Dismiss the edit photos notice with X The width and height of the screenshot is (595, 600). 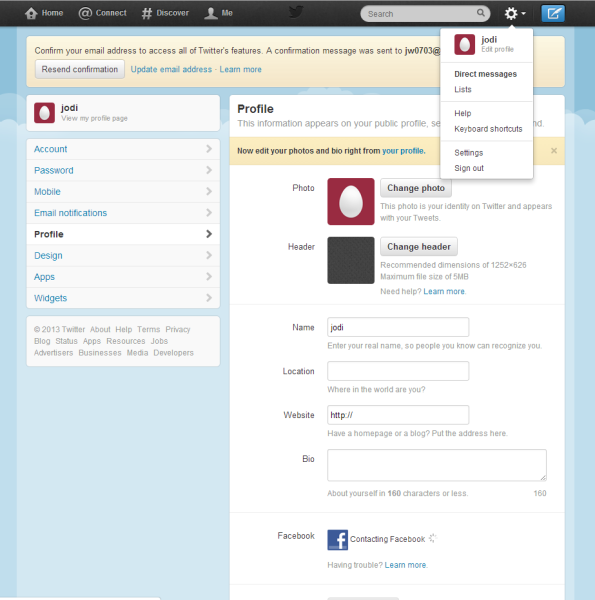(x=554, y=151)
